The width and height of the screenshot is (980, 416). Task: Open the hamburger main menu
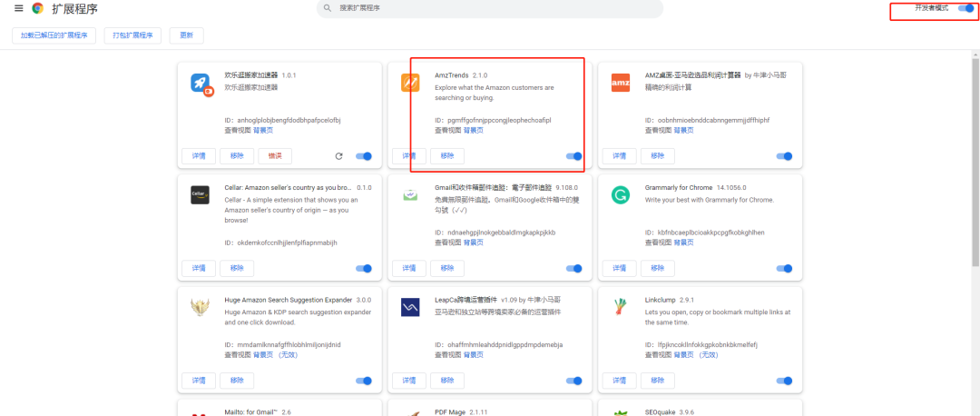(x=19, y=8)
